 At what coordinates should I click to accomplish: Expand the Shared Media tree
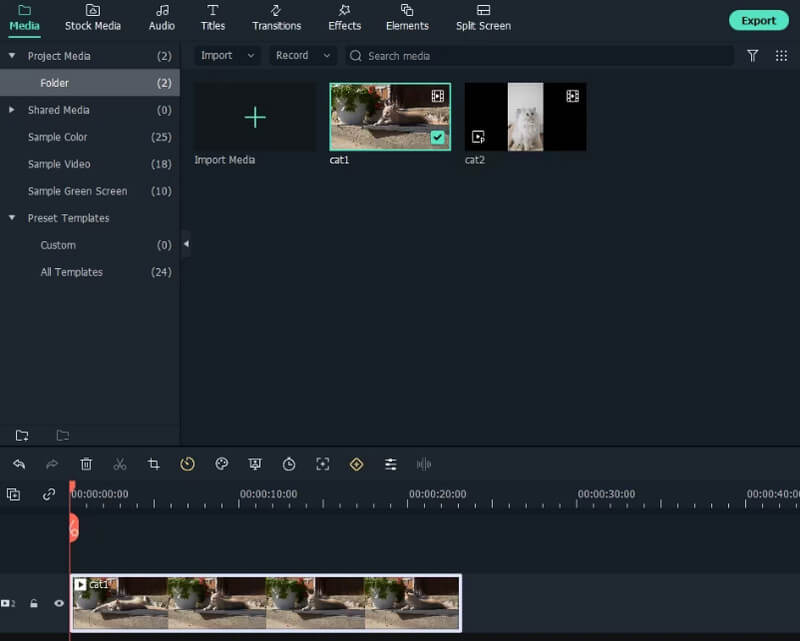tap(12, 110)
